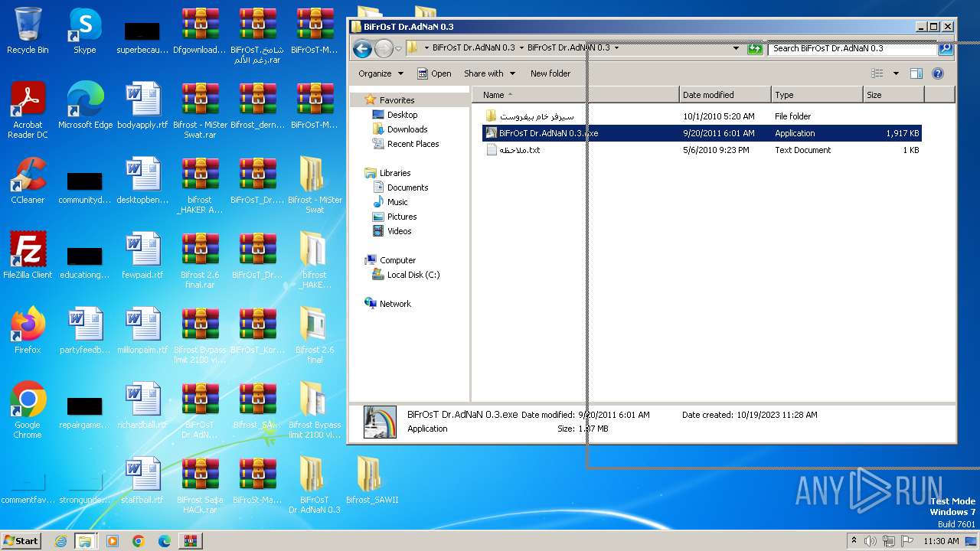Open the Microsoft Edge desktop shortcut

pyautogui.click(x=85, y=106)
